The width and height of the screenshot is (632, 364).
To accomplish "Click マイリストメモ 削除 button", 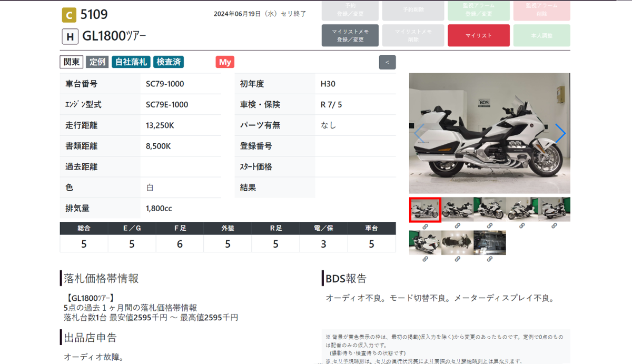I will 413,35.
